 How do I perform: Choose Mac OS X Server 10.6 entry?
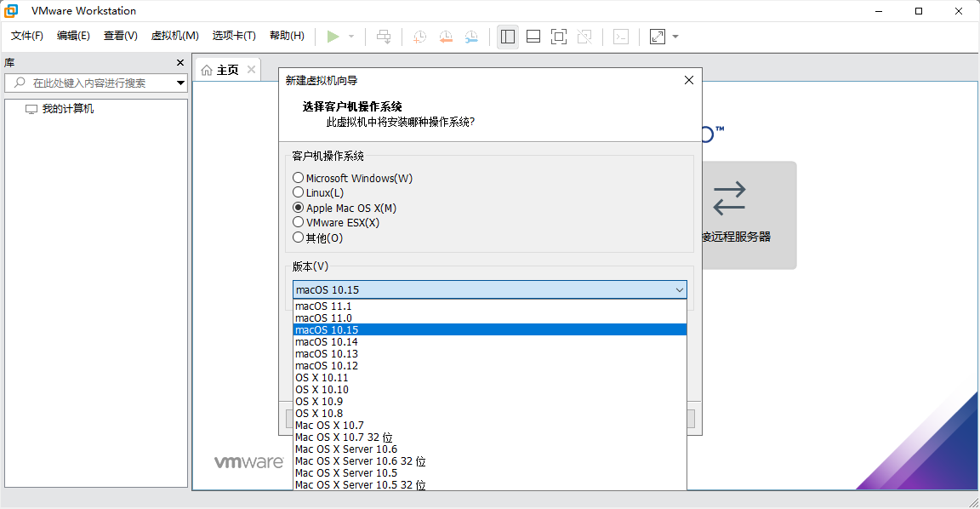[490, 449]
